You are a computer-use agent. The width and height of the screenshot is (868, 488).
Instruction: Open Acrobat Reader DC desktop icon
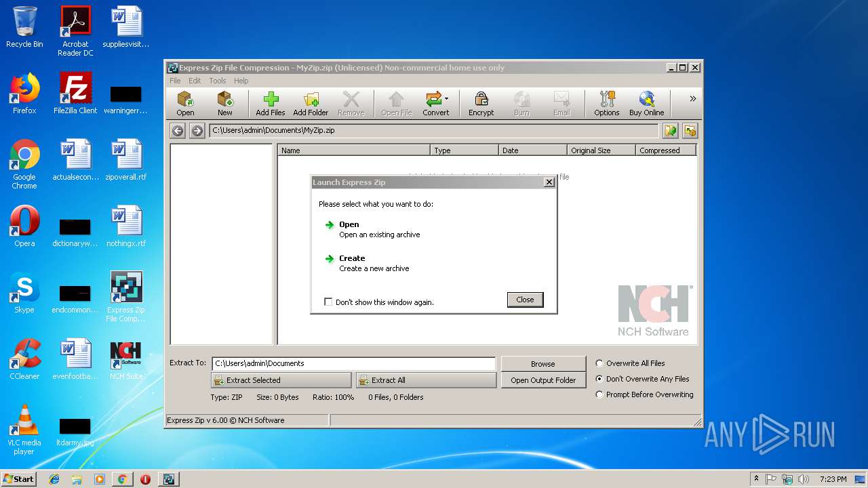point(75,31)
